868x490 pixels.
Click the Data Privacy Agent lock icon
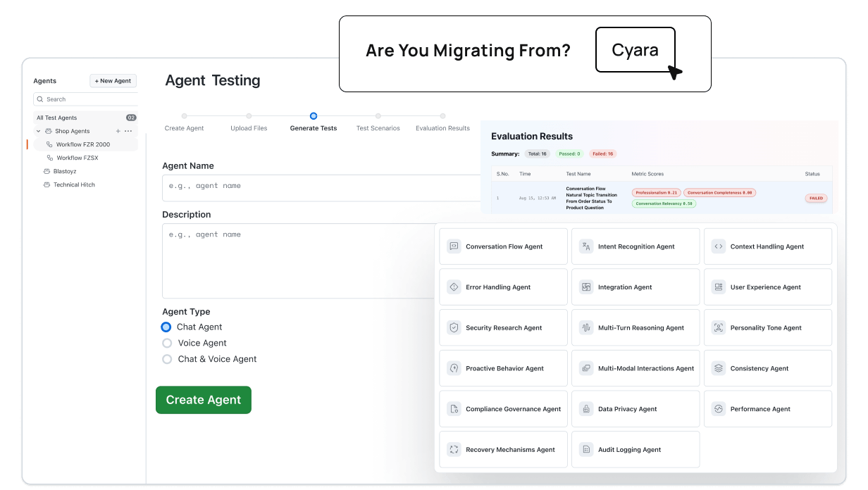tap(586, 409)
